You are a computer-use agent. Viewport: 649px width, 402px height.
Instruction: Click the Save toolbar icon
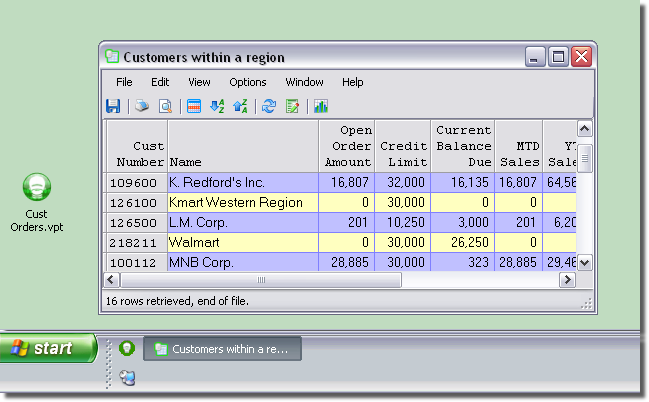113,106
